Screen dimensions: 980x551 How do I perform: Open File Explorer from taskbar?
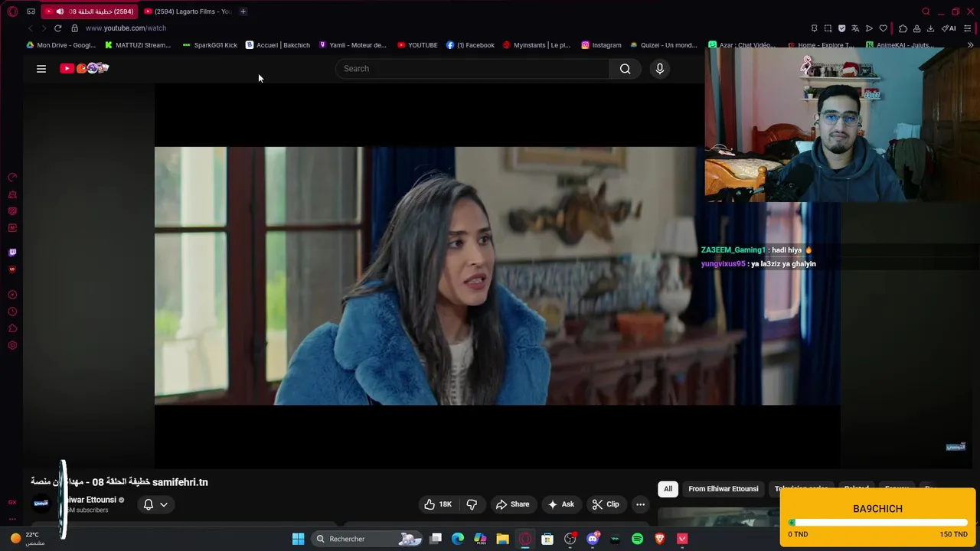click(x=502, y=539)
